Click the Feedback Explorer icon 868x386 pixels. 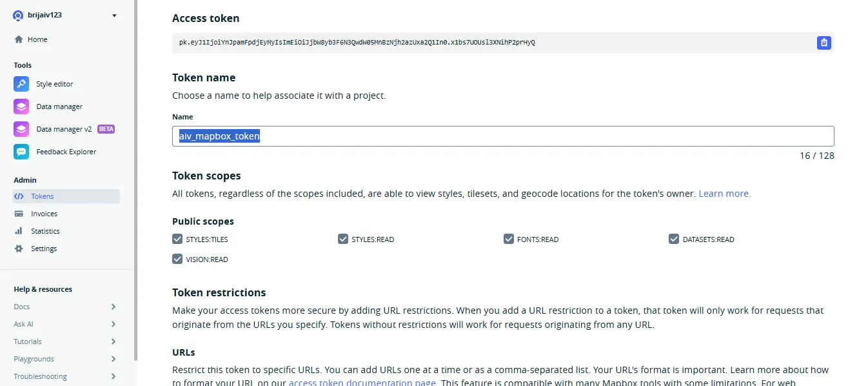coord(21,152)
